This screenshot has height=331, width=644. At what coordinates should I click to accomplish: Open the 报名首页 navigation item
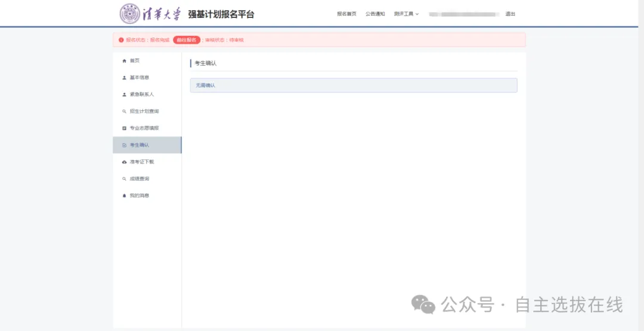point(346,14)
